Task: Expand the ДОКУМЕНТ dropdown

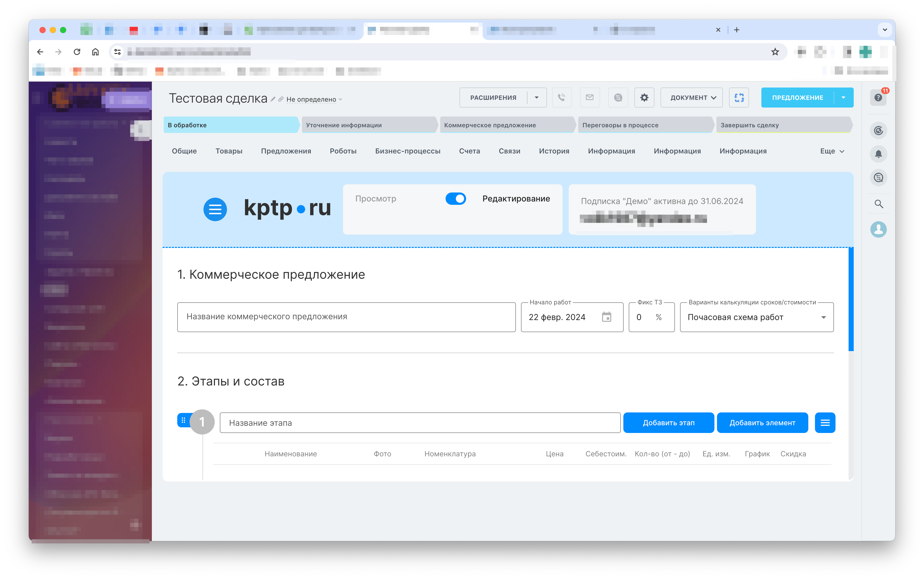Action: click(x=691, y=97)
